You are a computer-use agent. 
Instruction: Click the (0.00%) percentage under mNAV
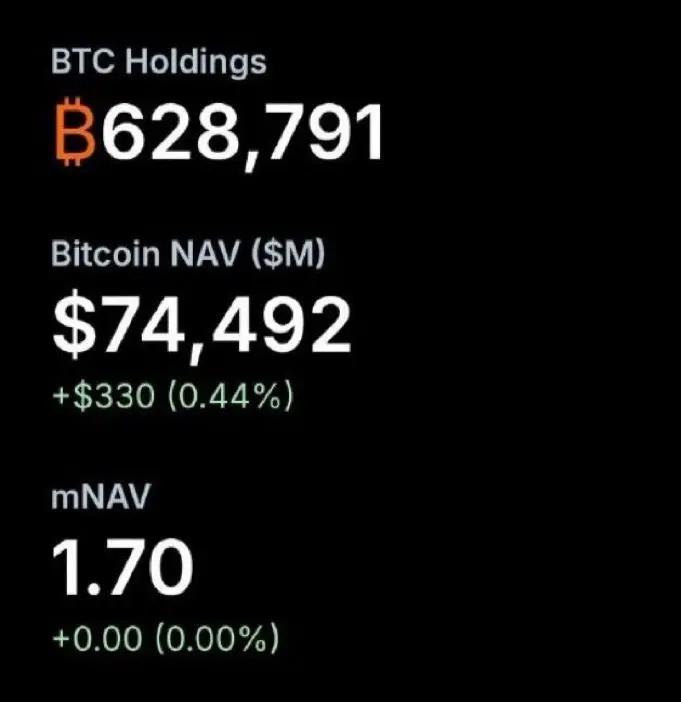pos(217,638)
